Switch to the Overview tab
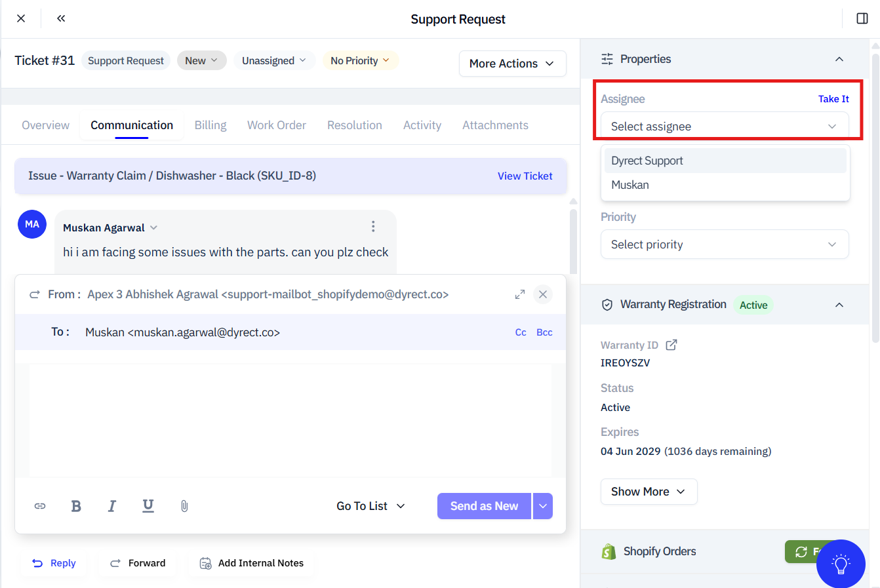Image resolution: width=880 pixels, height=588 pixels. pyautogui.click(x=45, y=125)
